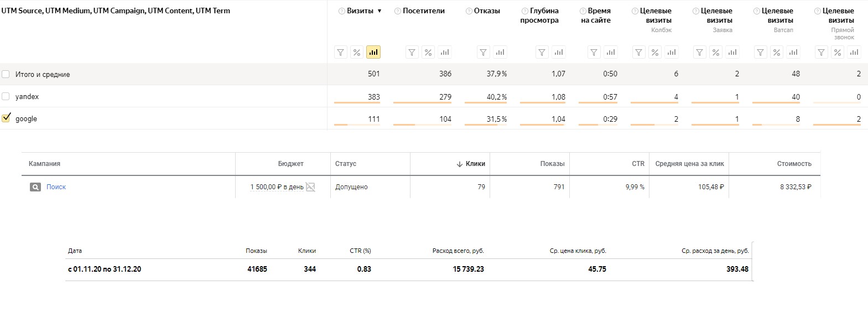Show the bar chart for Прямой звонок column

pyautogui.click(x=854, y=53)
